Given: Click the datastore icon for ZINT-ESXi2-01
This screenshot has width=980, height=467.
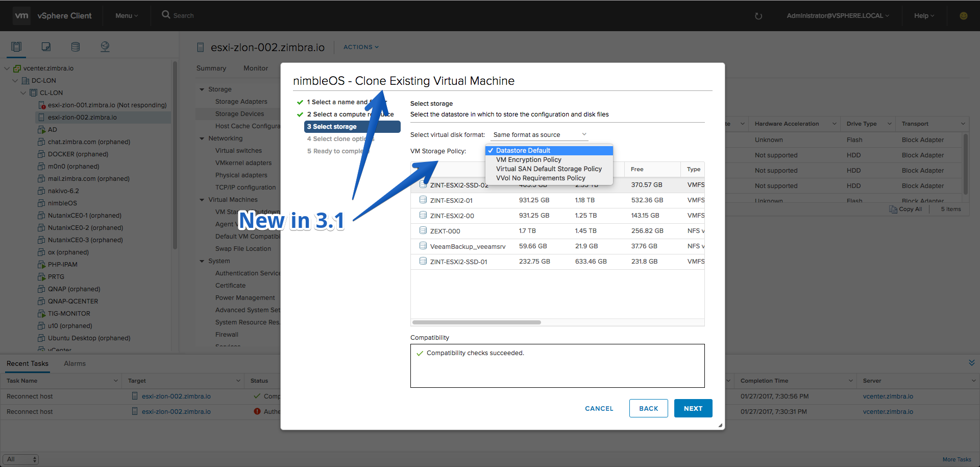Looking at the screenshot, I should click(423, 200).
